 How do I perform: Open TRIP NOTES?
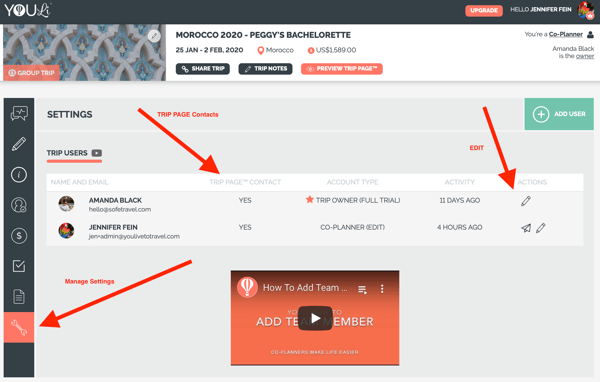pos(265,69)
